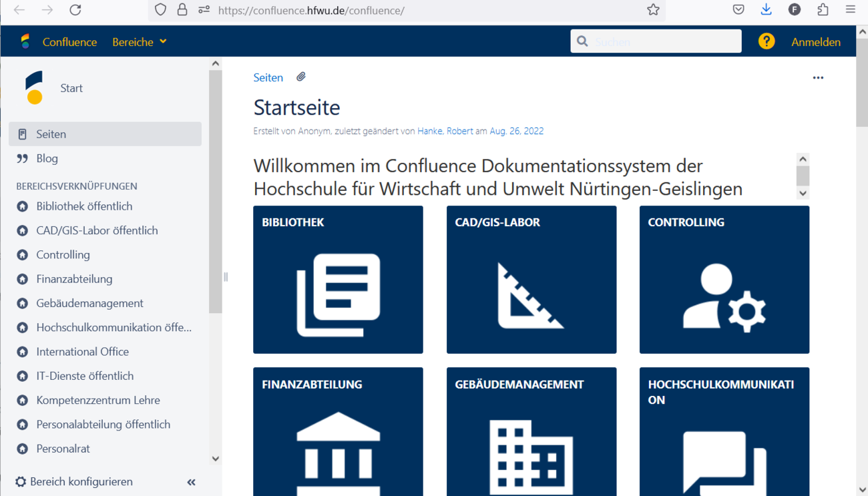Viewport: 868px width, 496px height.
Task: Open Firefox hamburger application menu
Action: tap(850, 9)
